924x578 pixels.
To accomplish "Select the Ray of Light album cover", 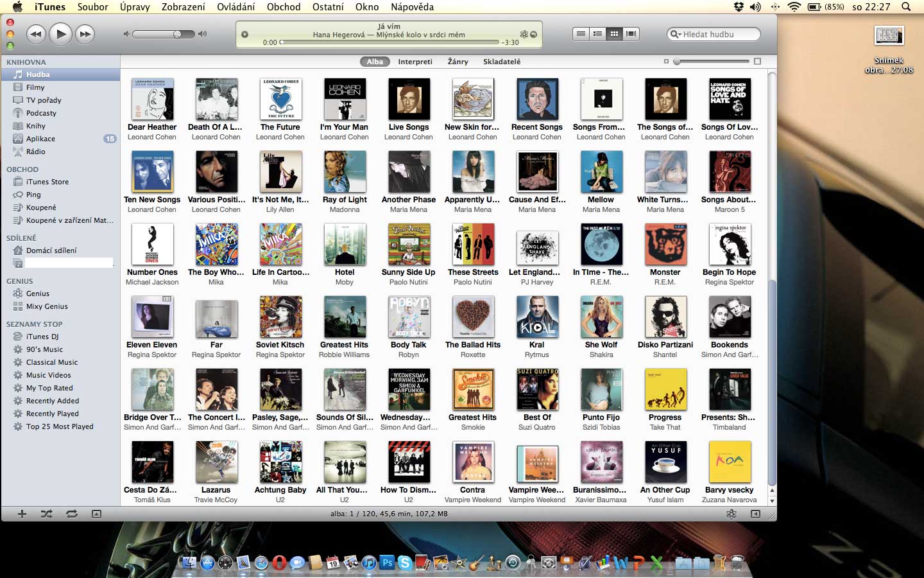I will pyautogui.click(x=345, y=172).
